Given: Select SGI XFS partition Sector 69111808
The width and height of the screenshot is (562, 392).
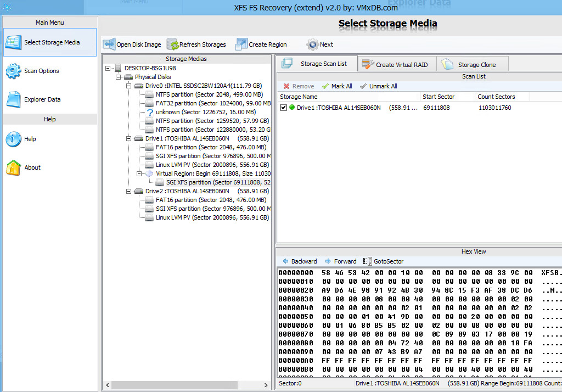Looking at the screenshot, I should coord(218,182).
